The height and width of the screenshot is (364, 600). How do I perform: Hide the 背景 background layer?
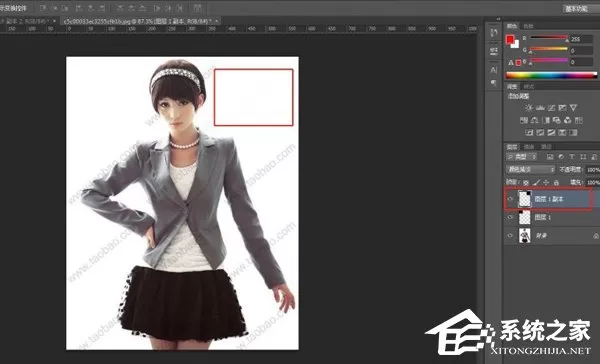(510, 236)
